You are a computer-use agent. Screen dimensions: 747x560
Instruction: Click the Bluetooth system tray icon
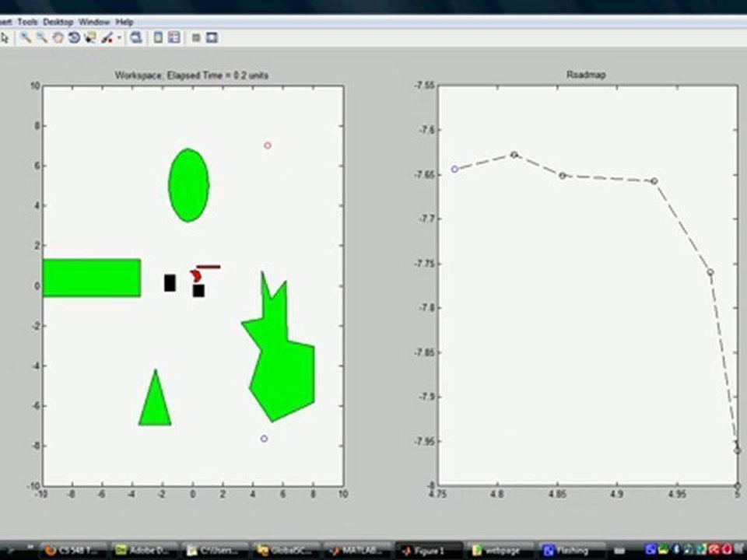click(x=675, y=550)
